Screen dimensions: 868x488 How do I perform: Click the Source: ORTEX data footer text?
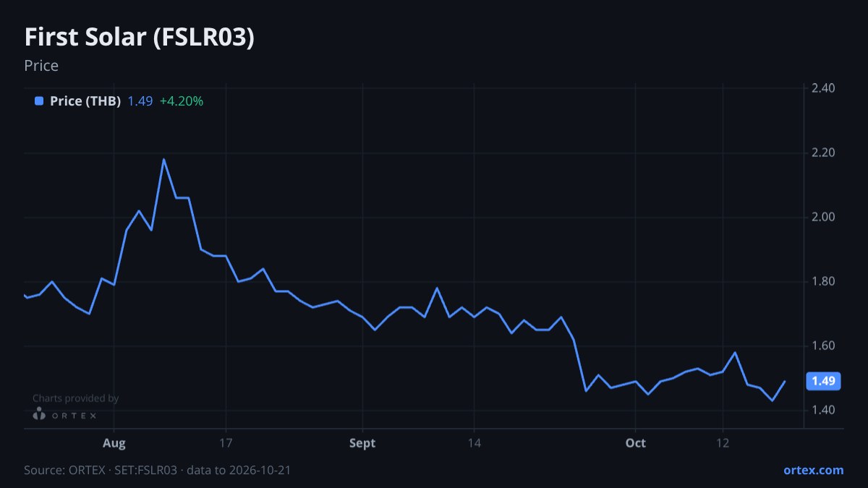pyautogui.click(x=158, y=470)
